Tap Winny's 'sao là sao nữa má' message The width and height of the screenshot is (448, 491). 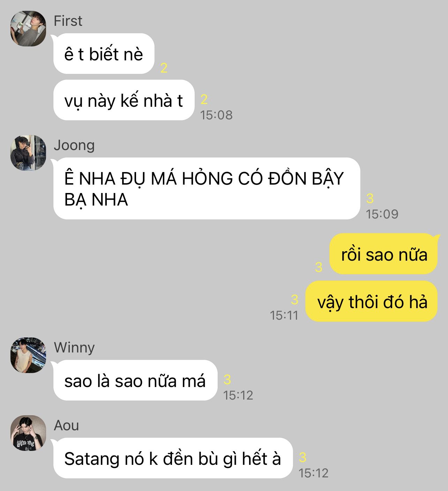[x=135, y=380]
